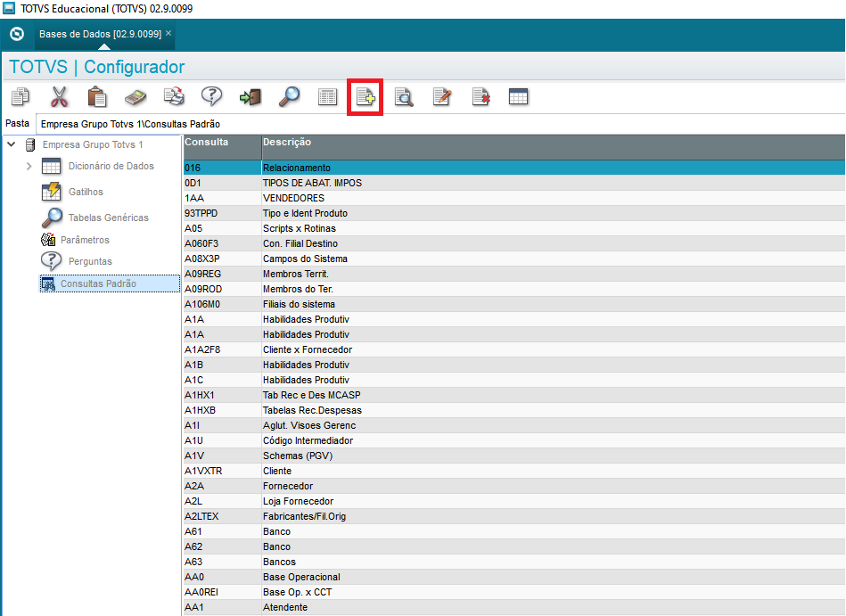Click the table grid toolbar icon
This screenshot has width=846, height=616.
click(x=519, y=97)
